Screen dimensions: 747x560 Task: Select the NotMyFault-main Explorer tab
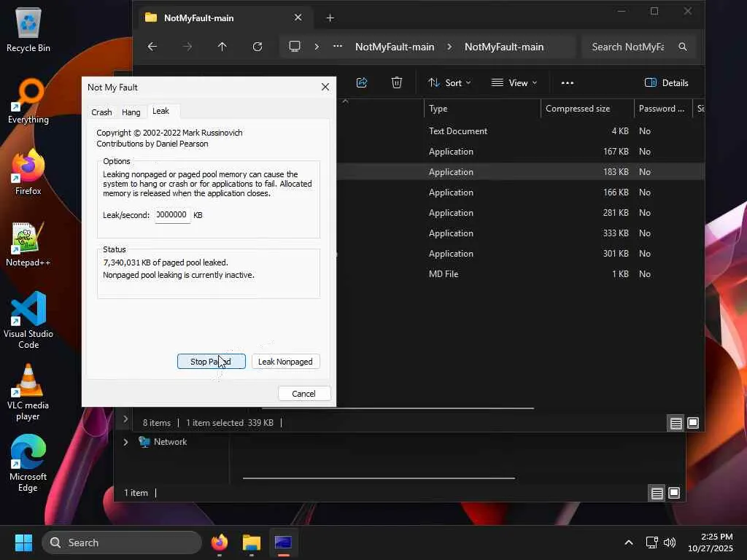(x=225, y=17)
